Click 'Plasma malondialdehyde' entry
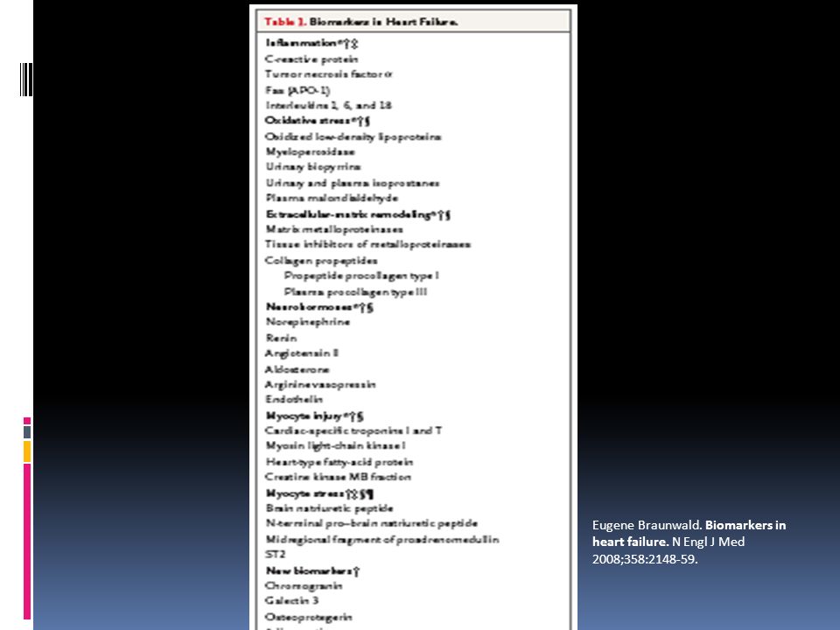This screenshot has height=630, width=840. click(332, 198)
